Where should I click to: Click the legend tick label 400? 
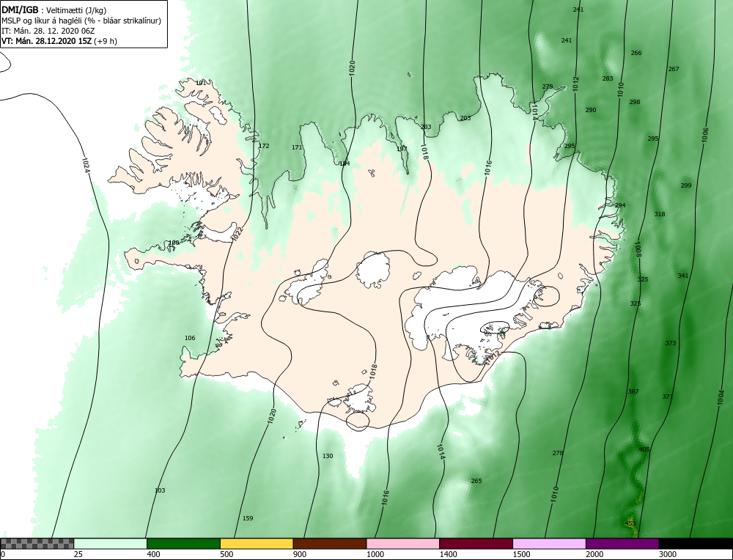point(153,554)
